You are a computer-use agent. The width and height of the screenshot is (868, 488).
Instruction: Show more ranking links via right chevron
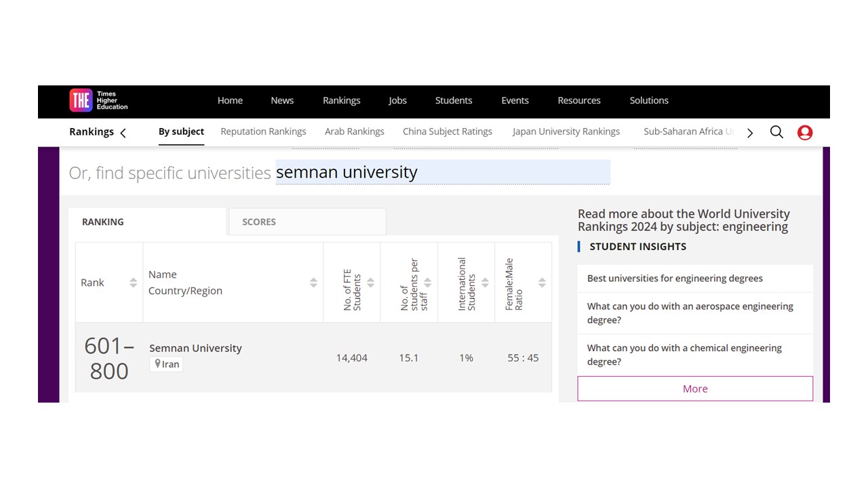coord(749,133)
